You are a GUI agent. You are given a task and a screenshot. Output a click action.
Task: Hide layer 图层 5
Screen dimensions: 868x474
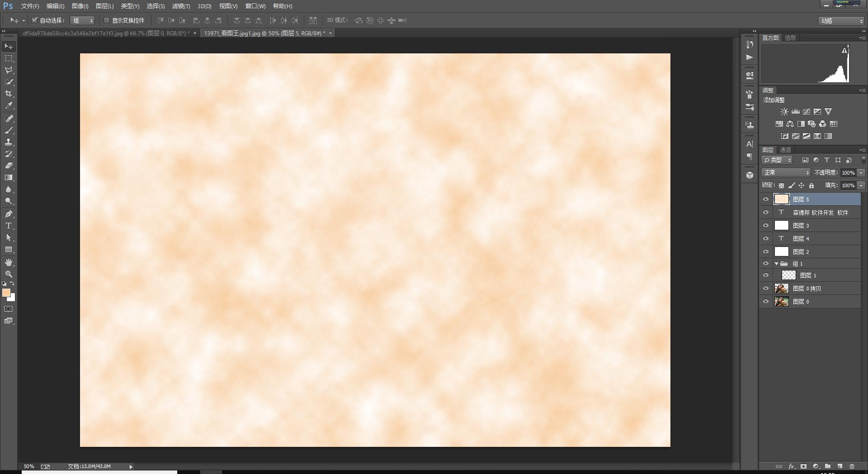[x=766, y=199]
